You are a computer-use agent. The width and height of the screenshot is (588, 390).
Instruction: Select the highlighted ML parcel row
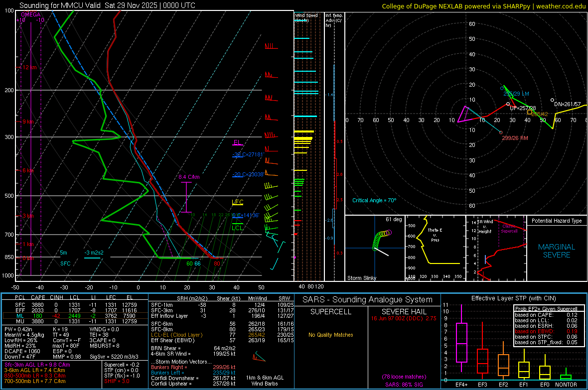[75, 316]
